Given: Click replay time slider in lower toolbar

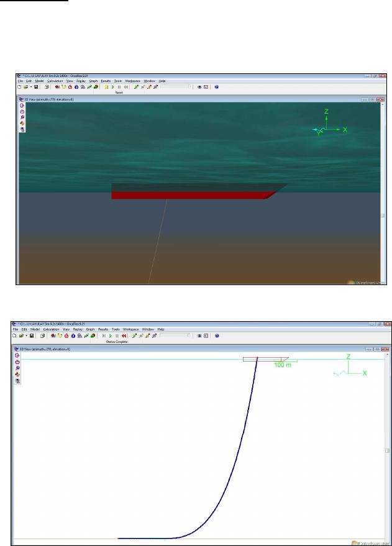Looking at the screenshot, I should pyautogui.click(x=175, y=336).
